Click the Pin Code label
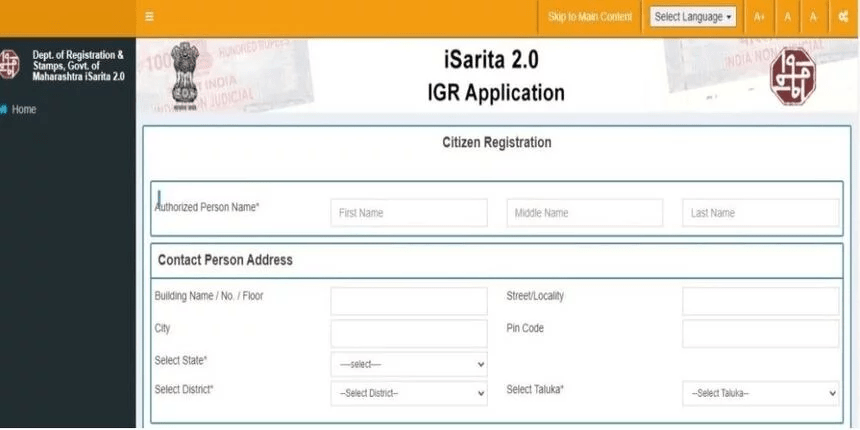This screenshot has width=860, height=430. point(525,328)
